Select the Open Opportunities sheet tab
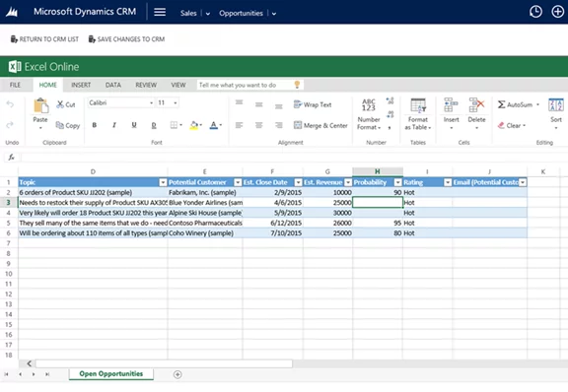 111,374
